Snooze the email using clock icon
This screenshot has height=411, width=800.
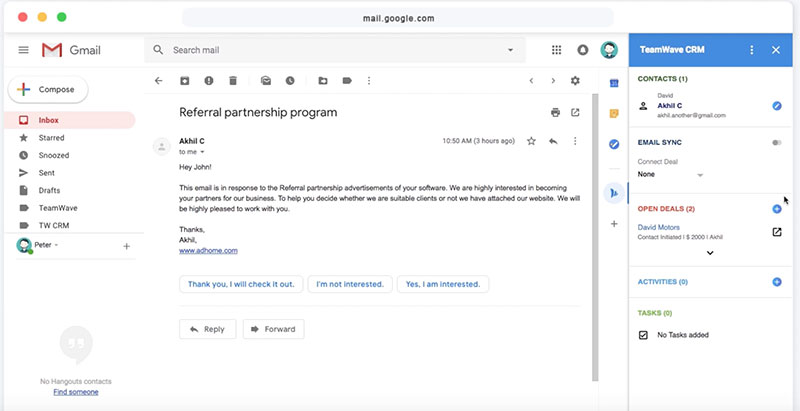pyautogui.click(x=290, y=81)
